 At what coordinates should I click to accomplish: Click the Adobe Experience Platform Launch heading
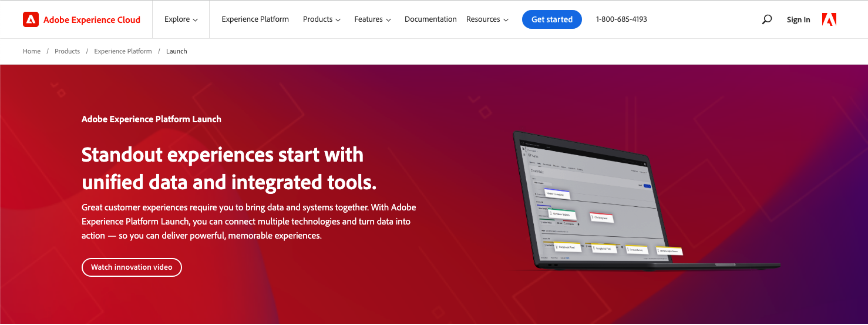tap(152, 119)
